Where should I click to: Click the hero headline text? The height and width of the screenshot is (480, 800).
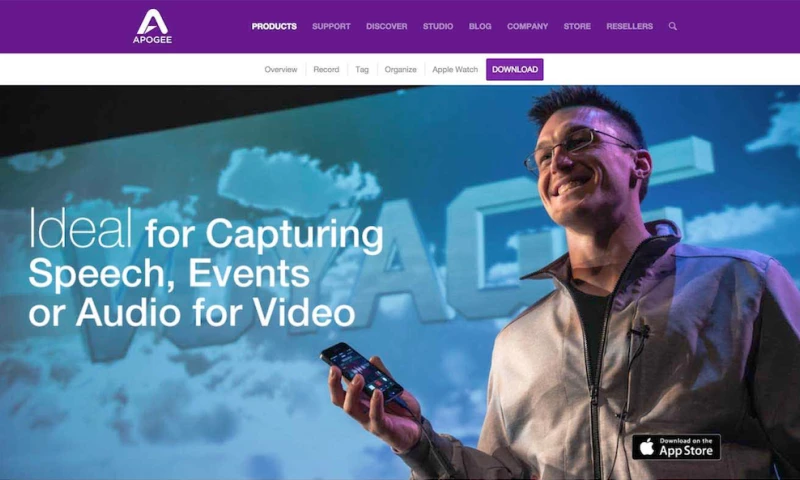(x=206, y=267)
